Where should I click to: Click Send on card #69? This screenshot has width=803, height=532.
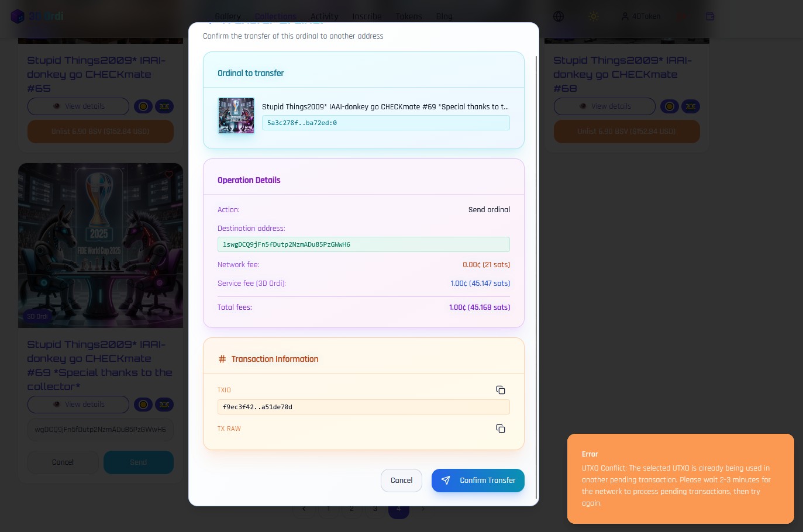[x=139, y=462]
